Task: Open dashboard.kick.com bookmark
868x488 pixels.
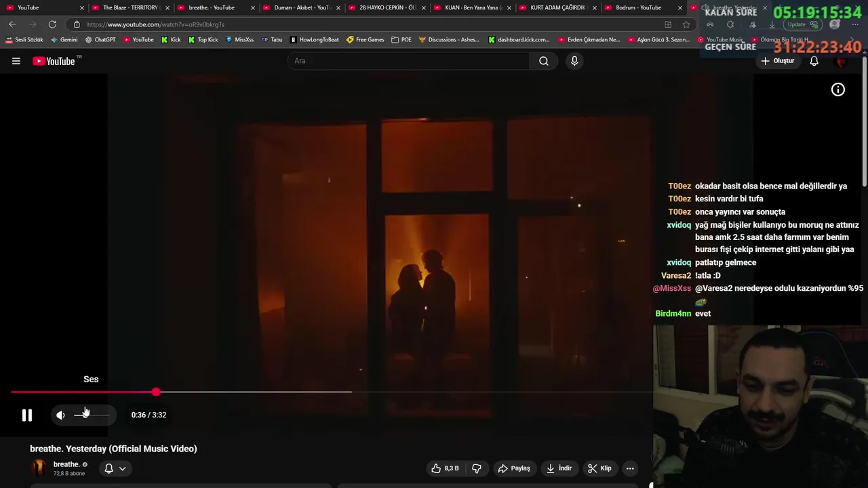Action: coord(519,39)
